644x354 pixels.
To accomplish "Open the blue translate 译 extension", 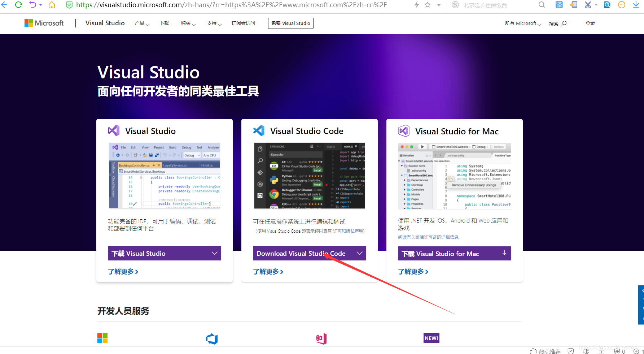I will tap(559, 5).
